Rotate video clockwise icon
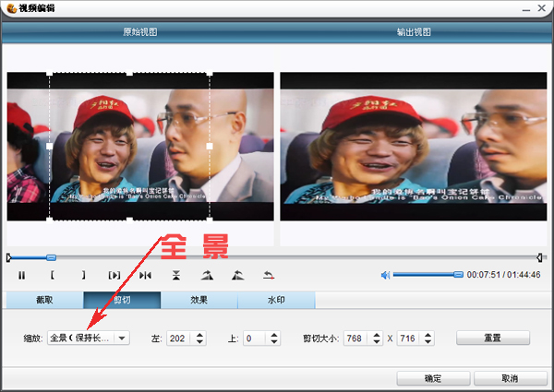The height and width of the screenshot is (392, 554). tap(207, 275)
